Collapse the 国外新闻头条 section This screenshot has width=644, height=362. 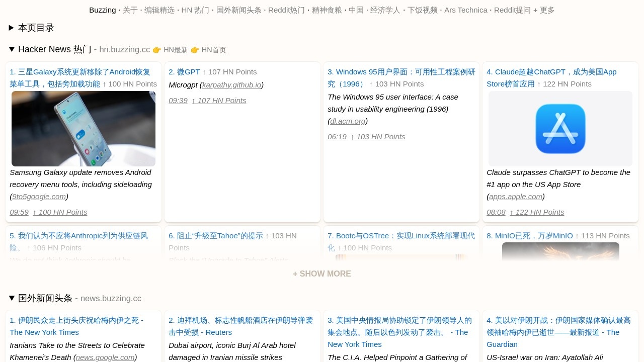[x=40, y=298]
